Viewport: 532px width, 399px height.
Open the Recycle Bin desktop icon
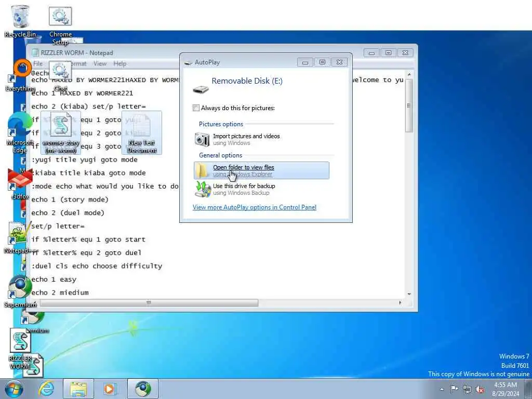point(20,21)
